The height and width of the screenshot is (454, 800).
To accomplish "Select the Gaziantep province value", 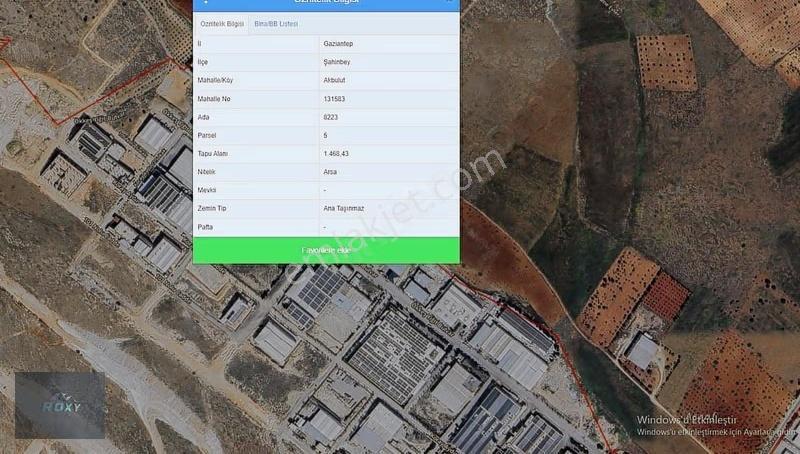I will pyautogui.click(x=338, y=44).
